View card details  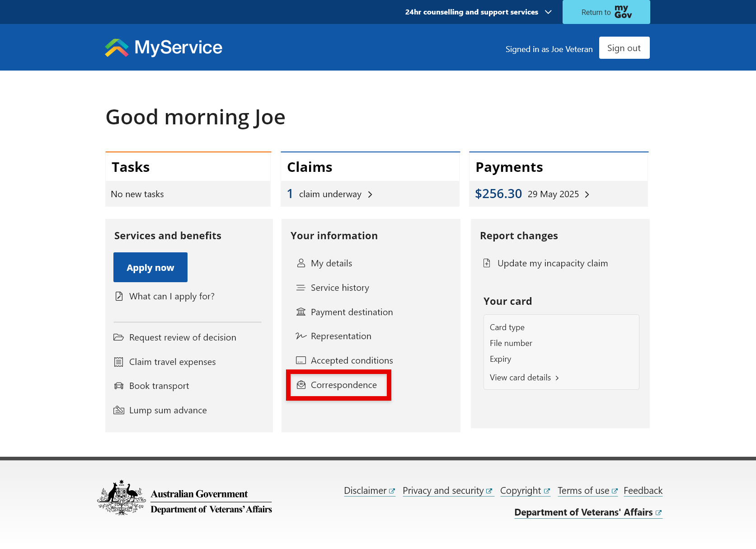(x=520, y=377)
